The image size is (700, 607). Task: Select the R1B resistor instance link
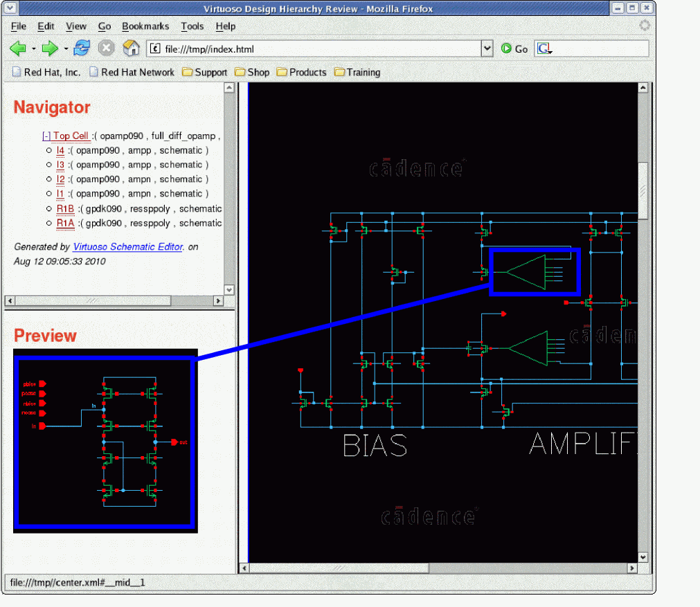65,208
